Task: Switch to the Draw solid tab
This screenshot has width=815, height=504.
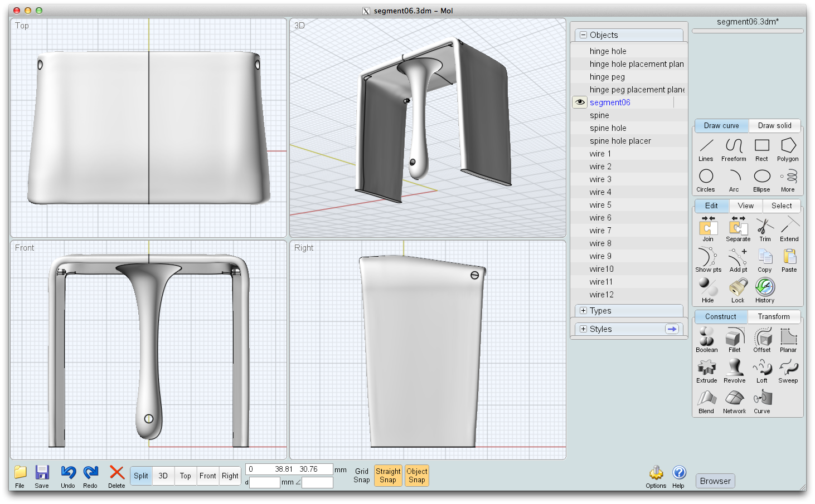Action: point(774,126)
